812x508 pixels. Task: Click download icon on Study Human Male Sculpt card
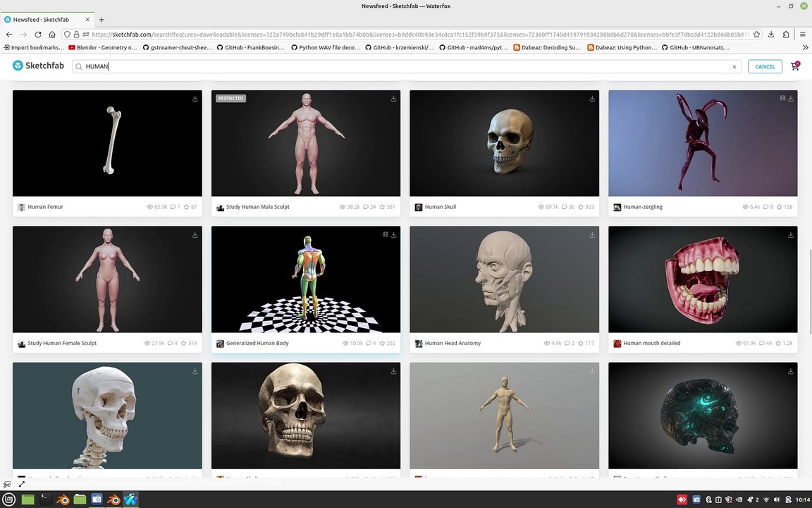pos(393,99)
